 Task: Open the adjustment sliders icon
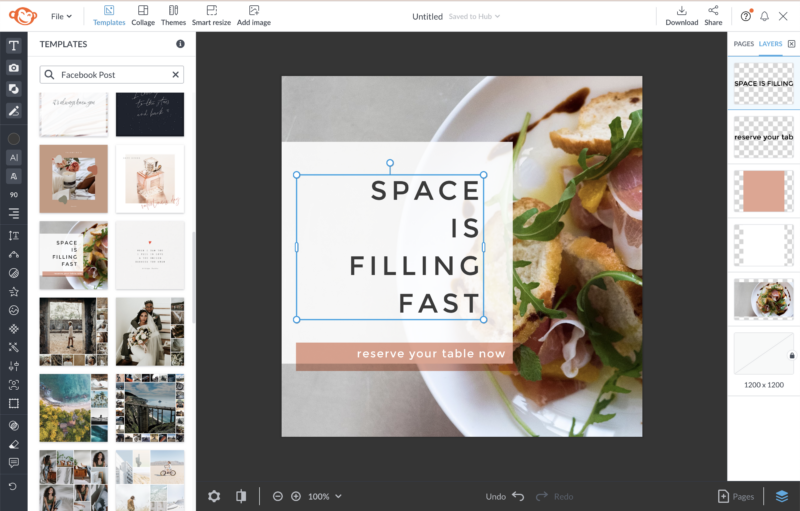click(14, 366)
